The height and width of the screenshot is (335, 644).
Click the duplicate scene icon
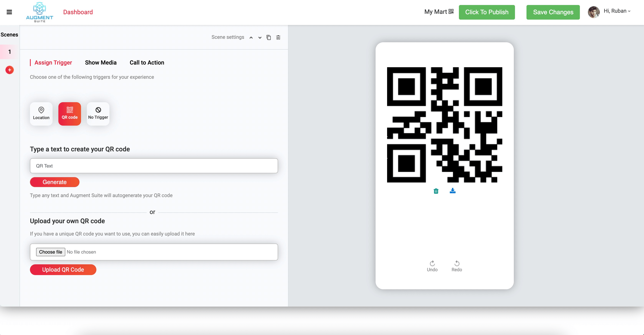(x=268, y=37)
